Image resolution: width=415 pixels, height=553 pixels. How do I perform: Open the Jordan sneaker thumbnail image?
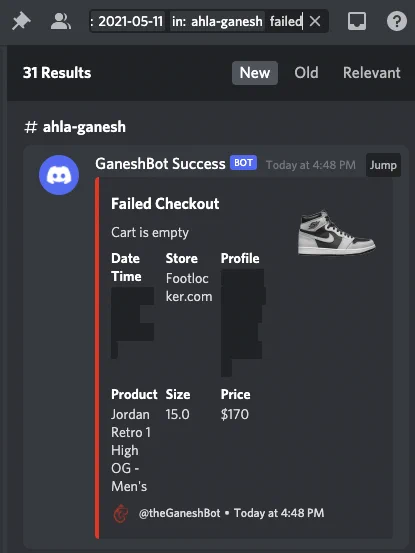(x=336, y=232)
